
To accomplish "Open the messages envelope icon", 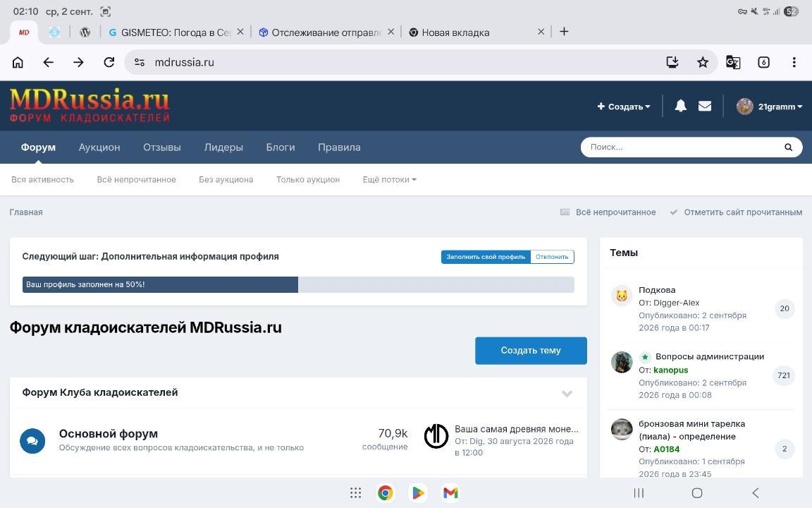I will 705,107.
